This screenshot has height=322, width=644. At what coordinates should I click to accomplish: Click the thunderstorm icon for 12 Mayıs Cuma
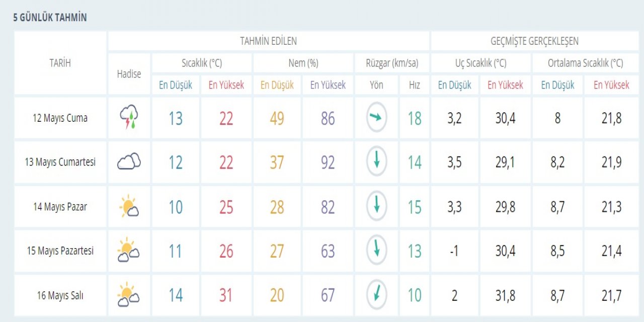129,117
